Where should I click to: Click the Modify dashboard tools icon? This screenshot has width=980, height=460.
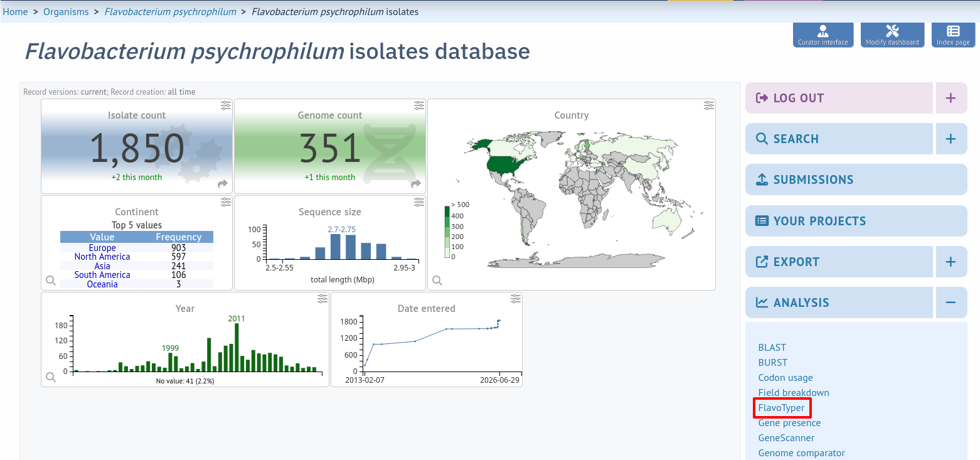pyautogui.click(x=892, y=31)
